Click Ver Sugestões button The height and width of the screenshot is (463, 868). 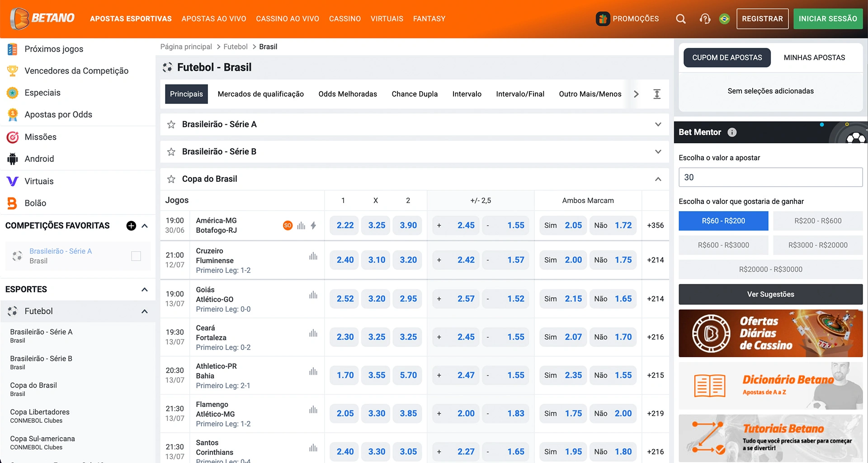[x=771, y=294]
